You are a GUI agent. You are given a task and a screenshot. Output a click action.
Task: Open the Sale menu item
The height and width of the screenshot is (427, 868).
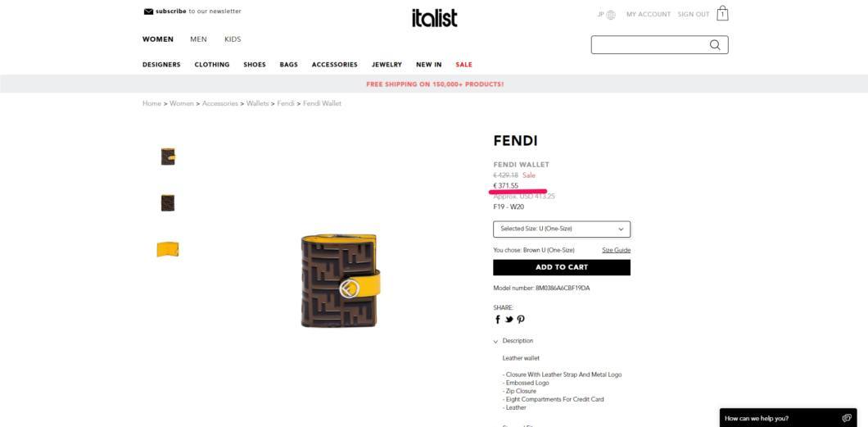pos(464,65)
